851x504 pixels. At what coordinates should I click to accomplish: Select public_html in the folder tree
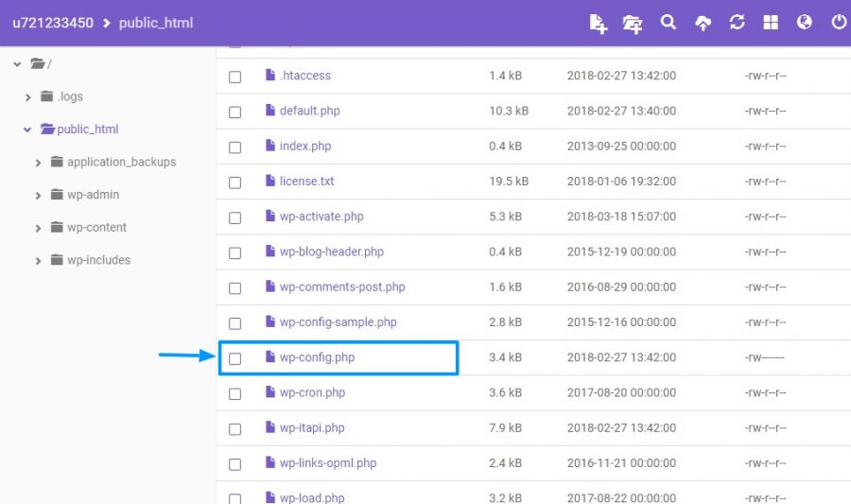click(x=87, y=130)
